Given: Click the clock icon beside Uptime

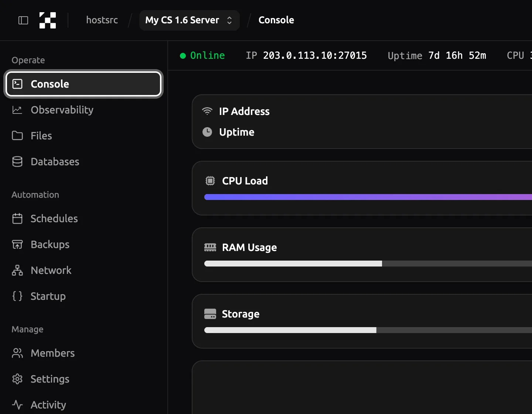Looking at the screenshot, I should 207,132.
